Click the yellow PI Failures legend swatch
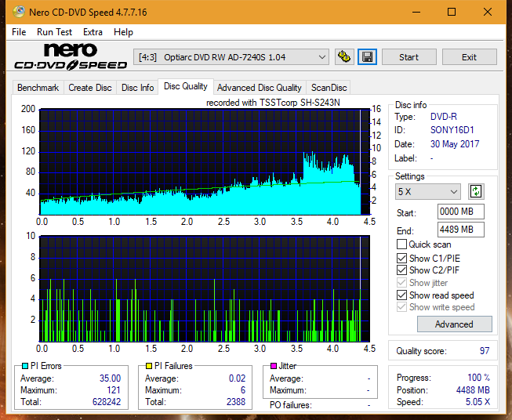The image size is (512, 420). coord(149,366)
